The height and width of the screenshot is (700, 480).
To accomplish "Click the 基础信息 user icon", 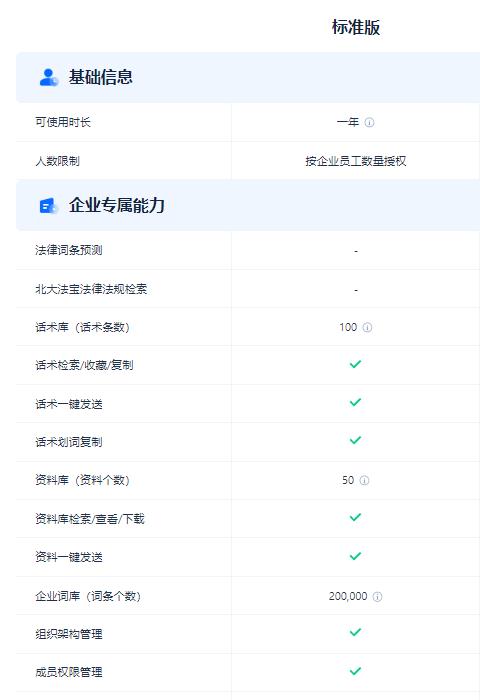I will pos(49,77).
